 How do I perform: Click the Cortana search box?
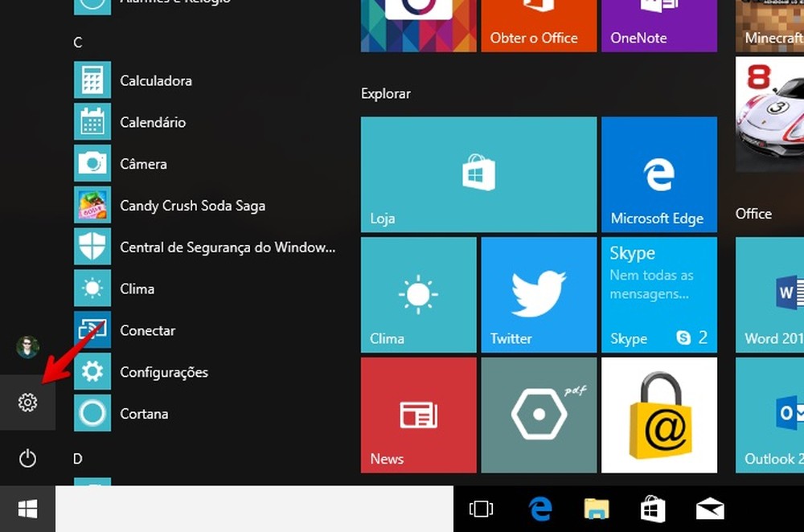[254, 509]
